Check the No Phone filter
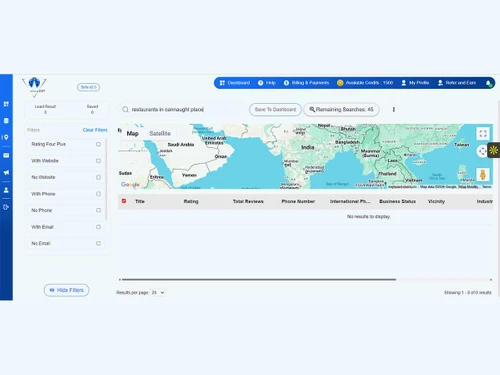This screenshot has height=375, width=500. pyautogui.click(x=98, y=210)
